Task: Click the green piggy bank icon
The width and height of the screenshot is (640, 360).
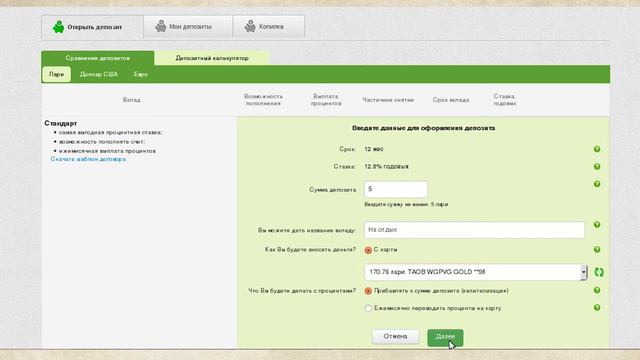Action: pos(58,27)
